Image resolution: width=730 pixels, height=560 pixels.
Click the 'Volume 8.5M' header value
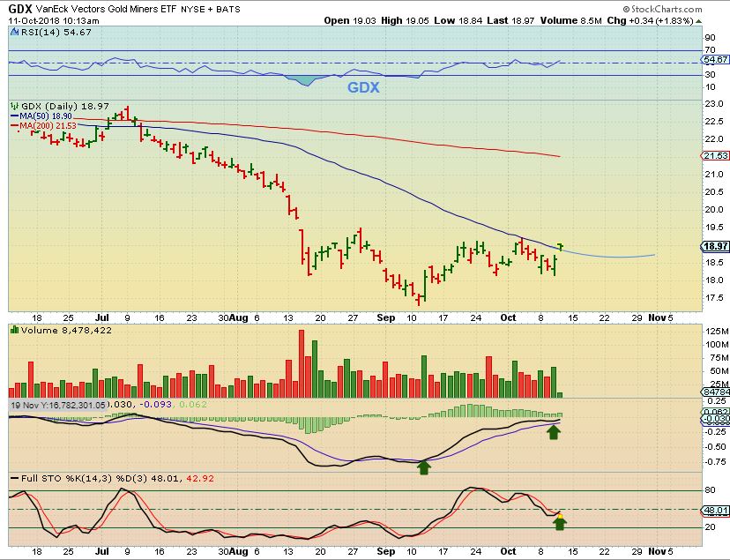point(570,21)
